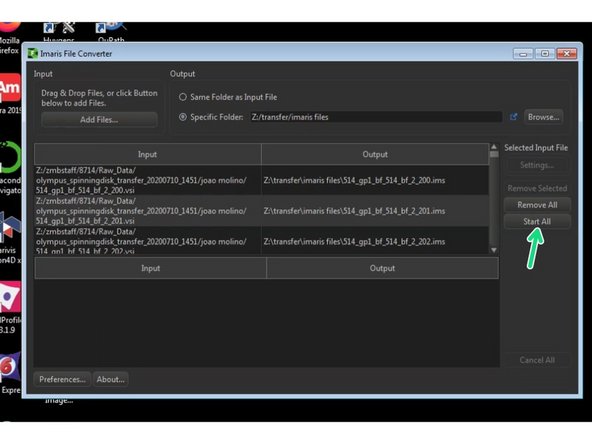Click the upper table Input column header
Screen dimensions: 592x444
point(148,154)
